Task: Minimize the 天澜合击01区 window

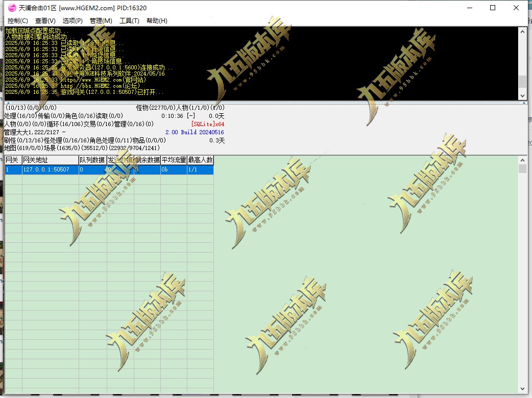Action: pos(470,8)
